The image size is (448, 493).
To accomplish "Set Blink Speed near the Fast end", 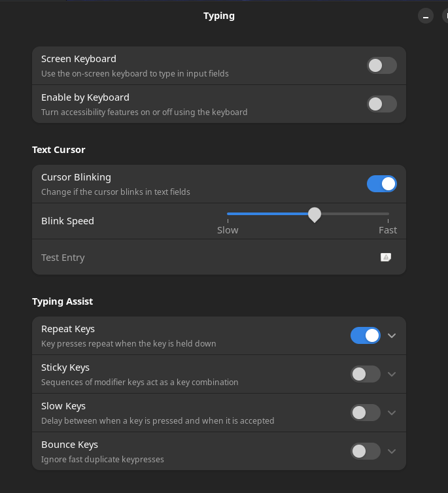I will (382, 214).
